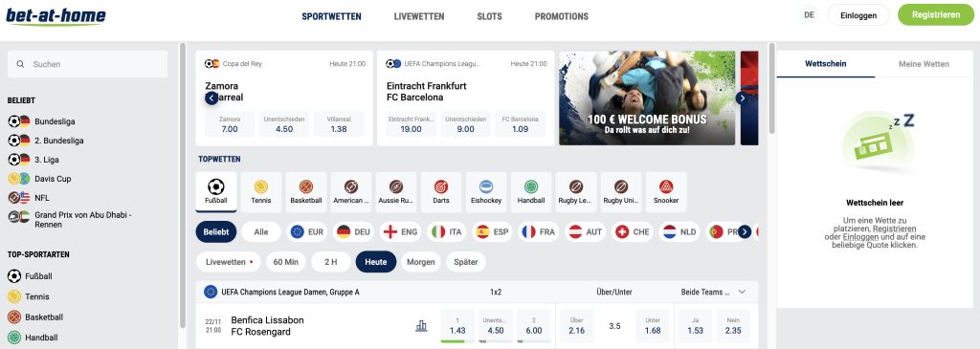Viewport: 980px width, 349px height.
Task: Show more country filters with right arrow
Action: coord(745,231)
